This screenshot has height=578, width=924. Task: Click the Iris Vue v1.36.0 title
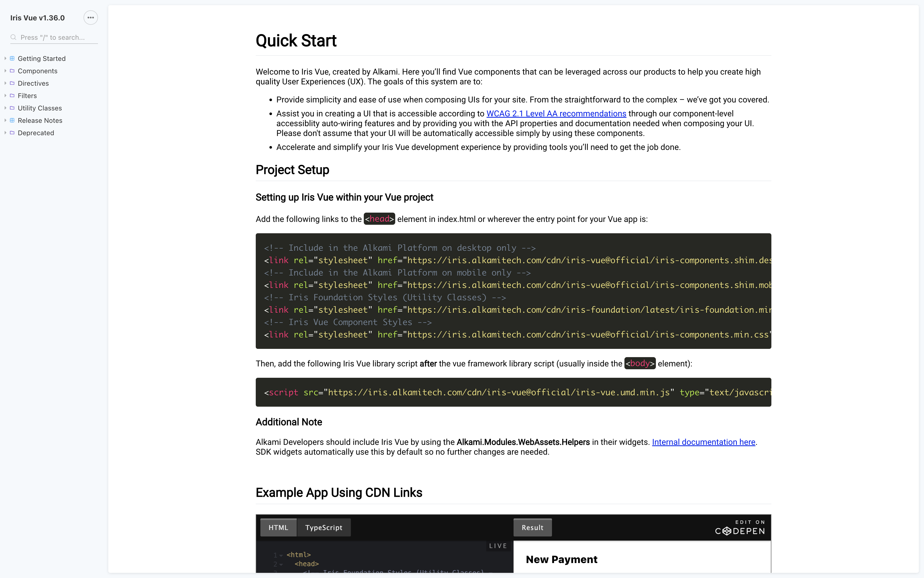pyautogui.click(x=37, y=18)
